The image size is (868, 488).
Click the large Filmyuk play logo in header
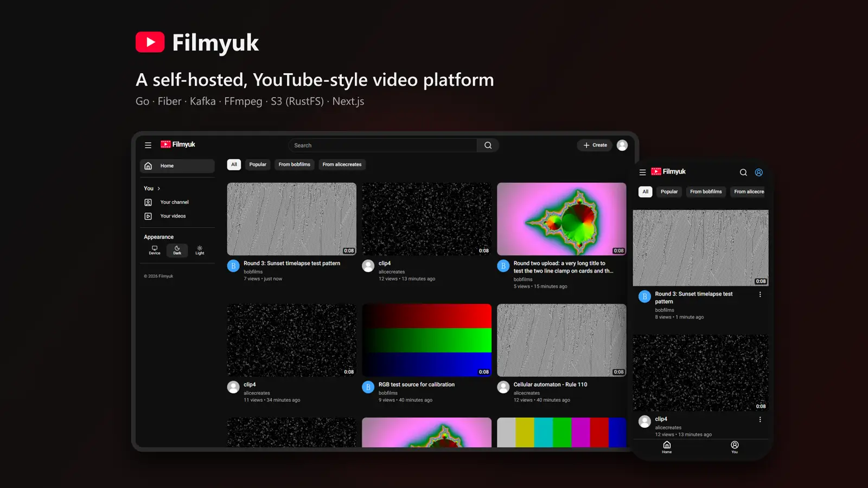pos(150,42)
